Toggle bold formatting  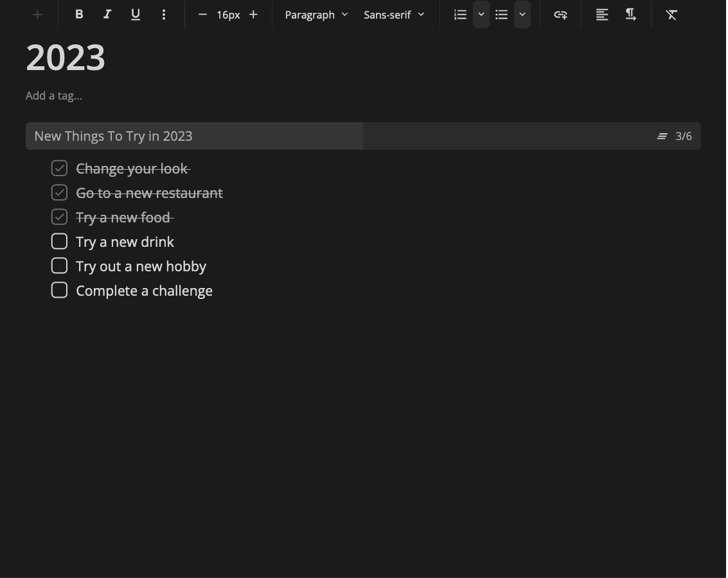point(79,14)
